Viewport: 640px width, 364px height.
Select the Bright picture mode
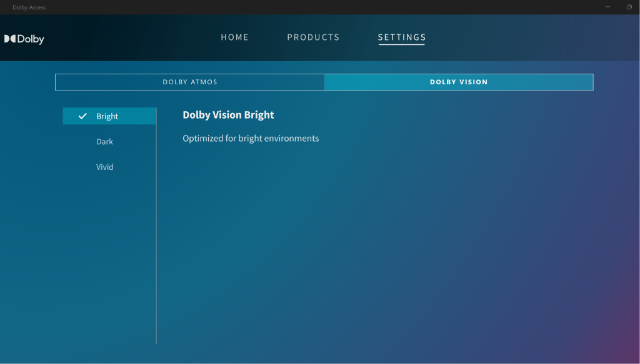(x=107, y=117)
